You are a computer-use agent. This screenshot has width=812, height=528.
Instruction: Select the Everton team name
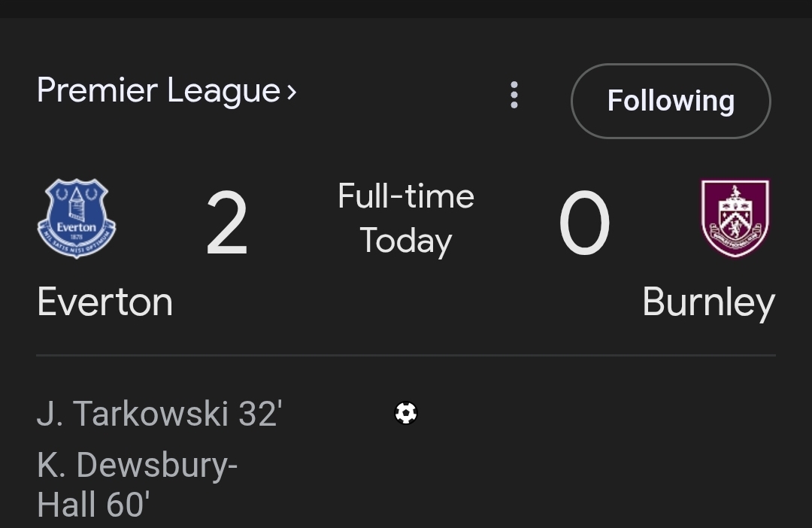tap(105, 302)
